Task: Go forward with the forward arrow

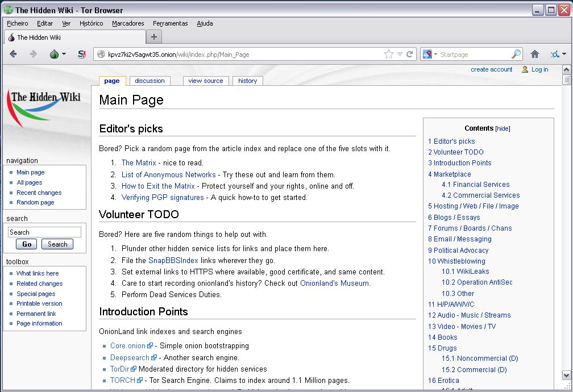Action: (x=33, y=55)
